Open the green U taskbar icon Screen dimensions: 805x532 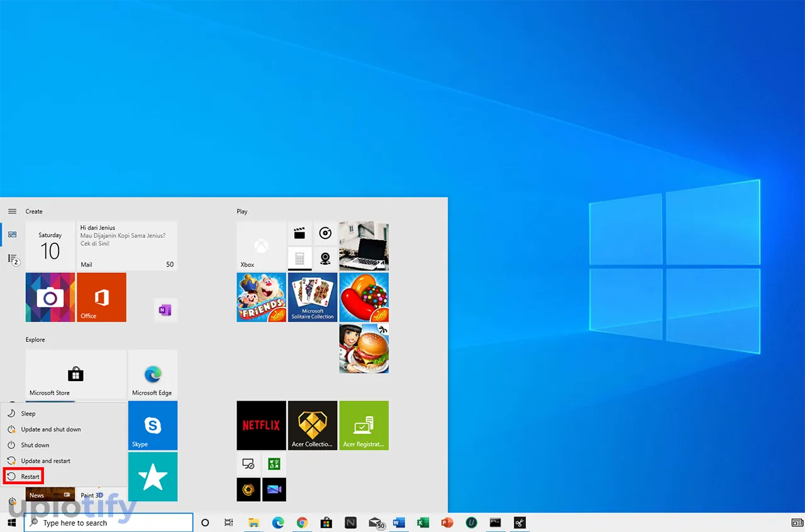tap(472, 523)
